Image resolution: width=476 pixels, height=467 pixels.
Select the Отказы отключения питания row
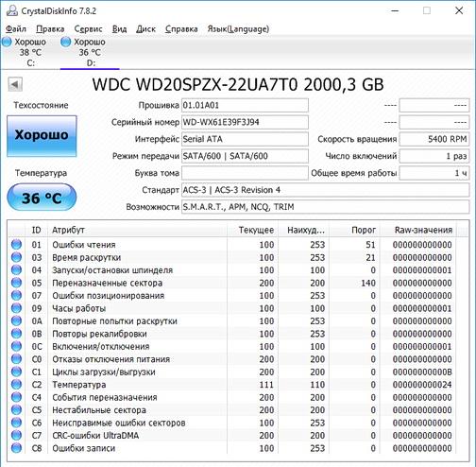tap(232, 359)
